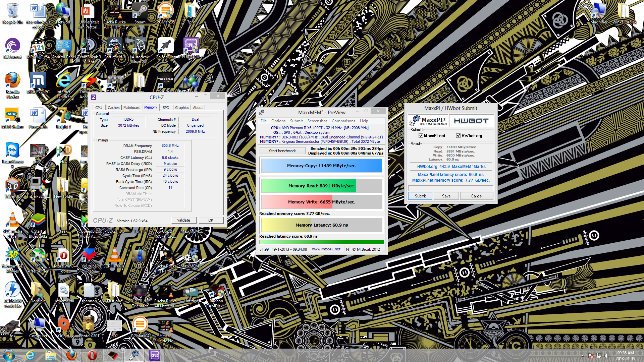The width and height of the screenshot is (644, 362).
Task: Switch to Graphics tab in CPU-Z
Action: (x=182, y=108)
